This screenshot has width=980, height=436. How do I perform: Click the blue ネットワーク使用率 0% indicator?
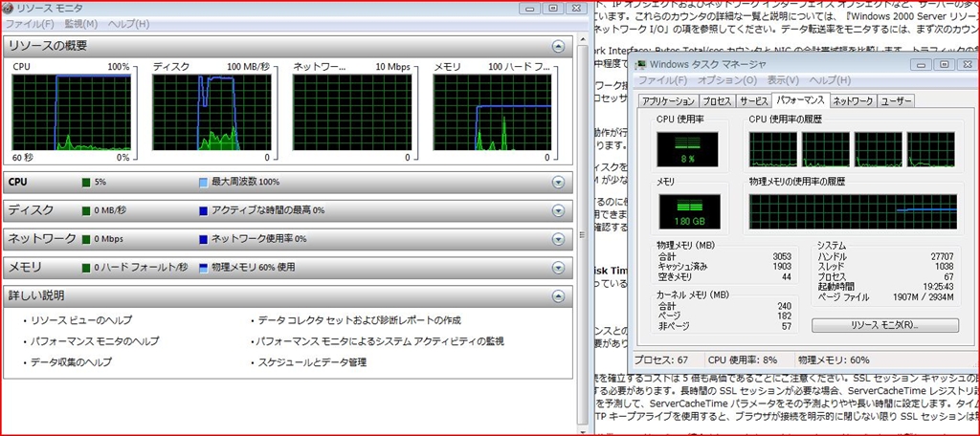click(x=203, y=239)
